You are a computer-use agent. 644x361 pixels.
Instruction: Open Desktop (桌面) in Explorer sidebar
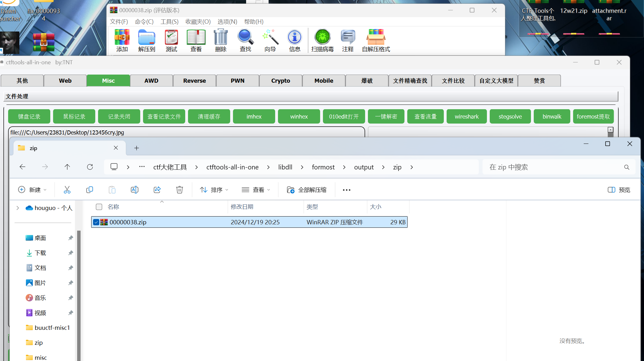click(x=40, y=238)
